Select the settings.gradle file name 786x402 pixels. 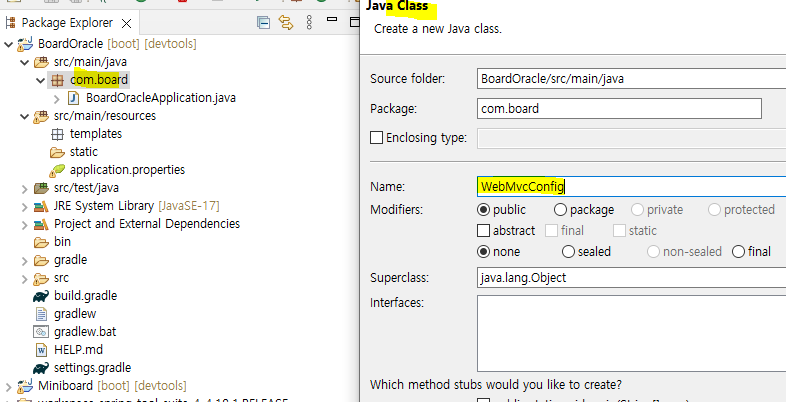tap(92, 368)
